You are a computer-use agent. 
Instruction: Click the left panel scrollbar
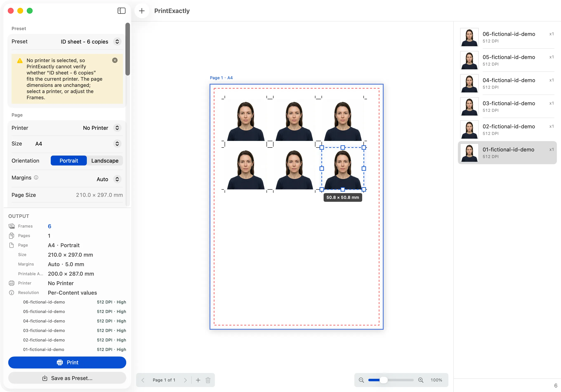(127, 49)
